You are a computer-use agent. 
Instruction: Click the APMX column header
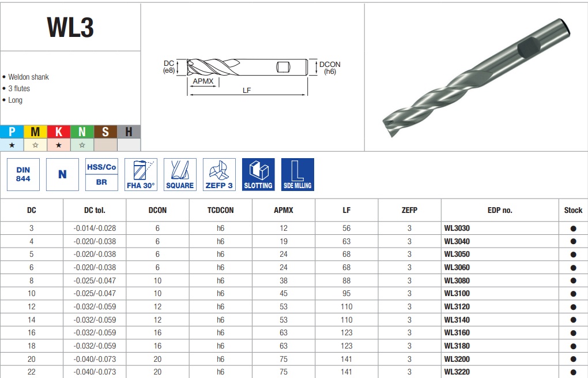284,210
